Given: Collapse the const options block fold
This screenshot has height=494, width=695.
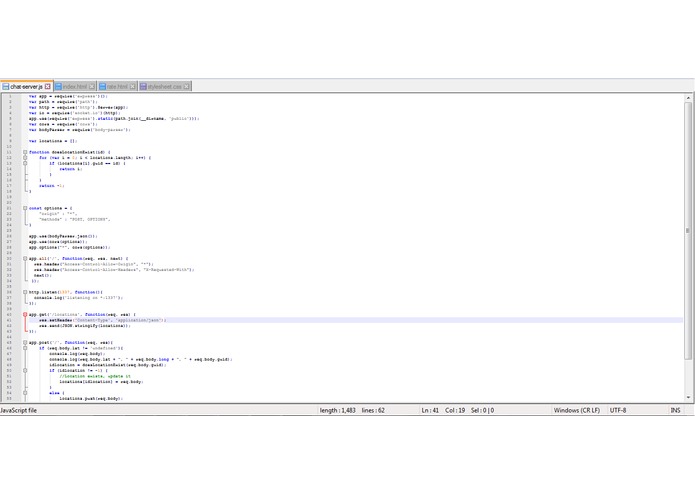Looking at the screenshot, I should (25, 208).
